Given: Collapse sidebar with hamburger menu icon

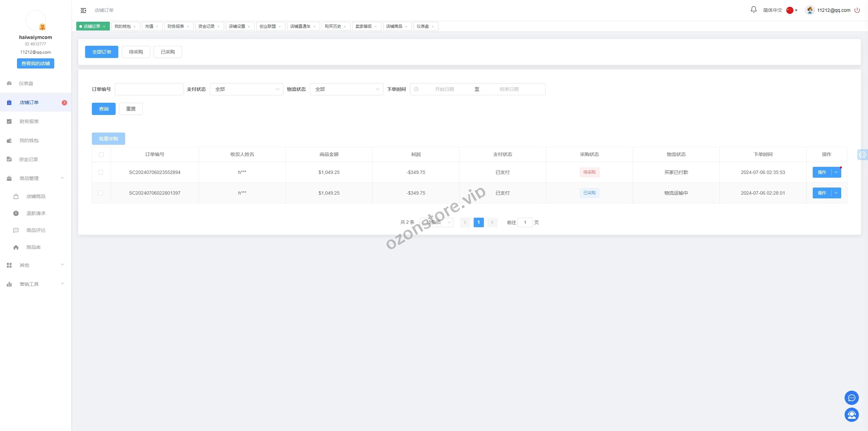Looking at the screenshot, I should click(83, 11).
